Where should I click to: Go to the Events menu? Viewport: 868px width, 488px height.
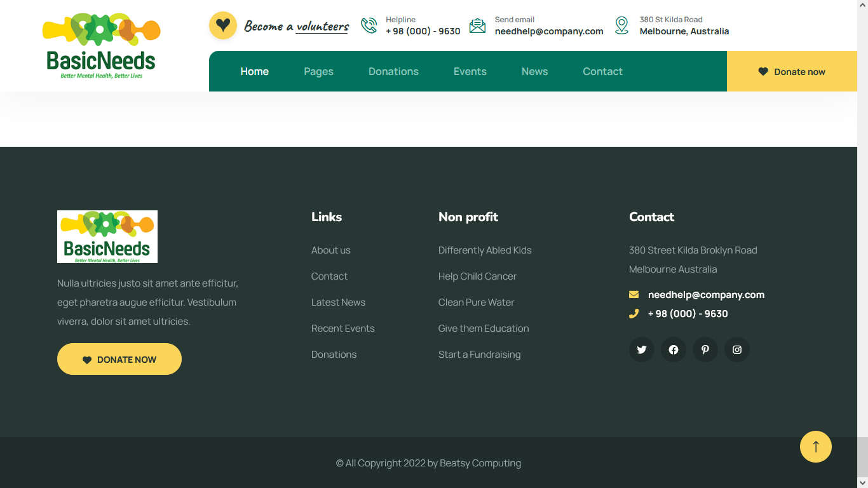(470, 72)
